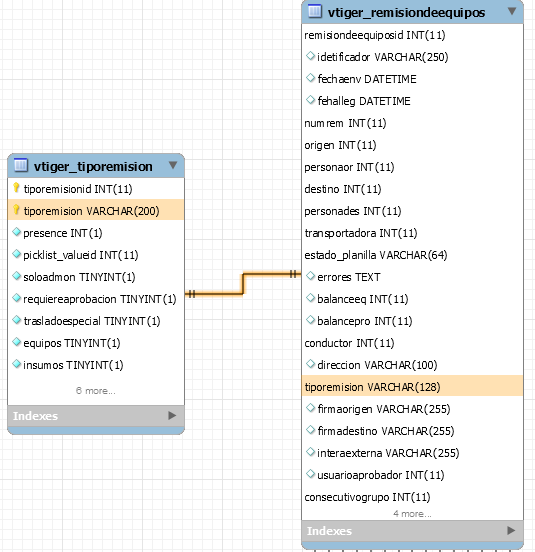Click the diamond icon beside errores TEXT
This screenshot has width=535, height=552.
pyautogui.click(x=310, y=276)
